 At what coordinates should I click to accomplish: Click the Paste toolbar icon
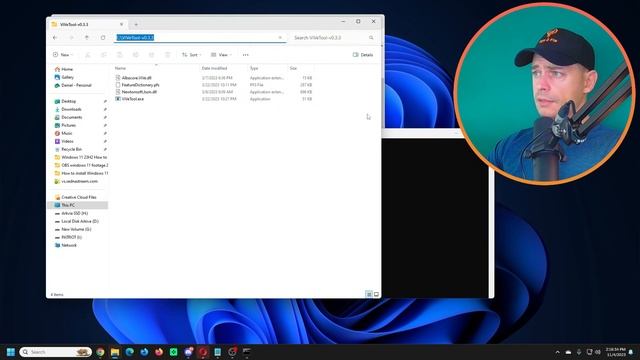[120, 55]
